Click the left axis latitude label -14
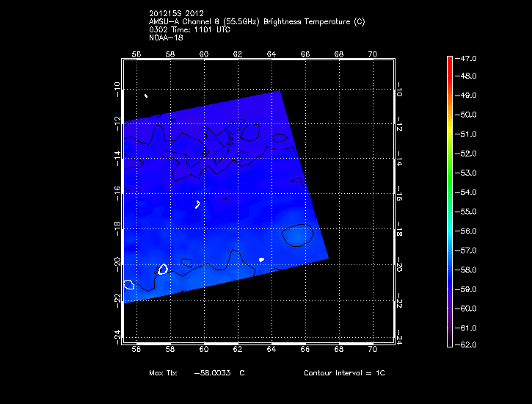The image size is (532, 404). click(x=117, y=159)
